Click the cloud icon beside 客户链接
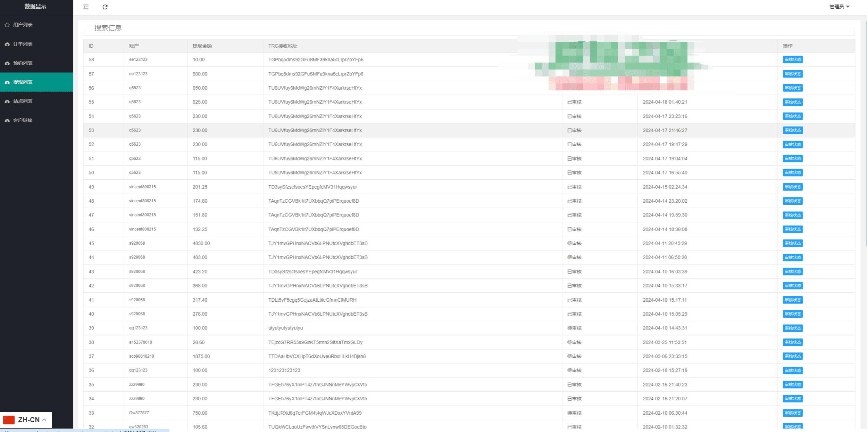 click(7, 121)
